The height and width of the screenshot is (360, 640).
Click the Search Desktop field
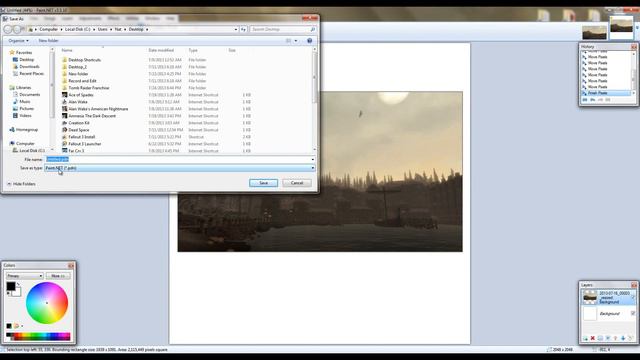coord(280,29)
